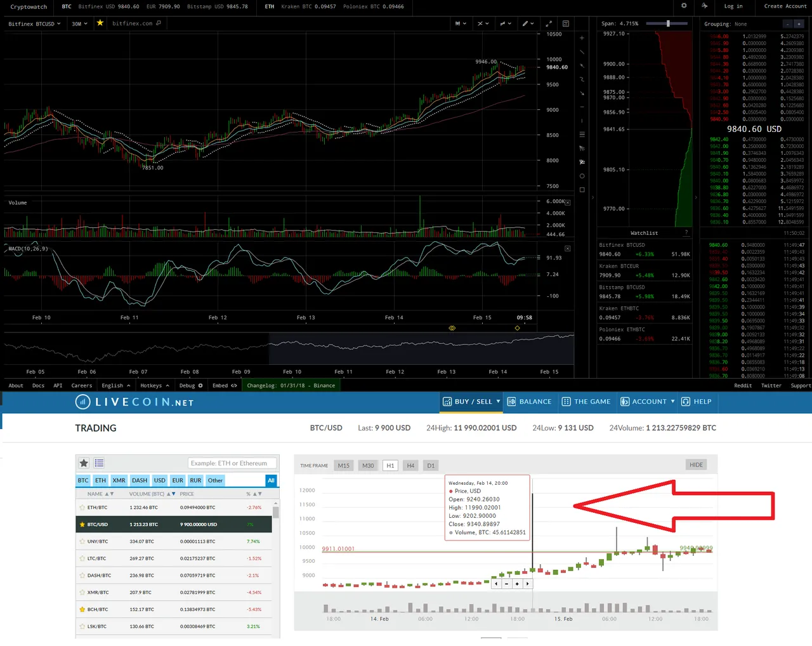Click the Livecoin.net logo
Screen dimensions: 812x646
pos(134,402)
